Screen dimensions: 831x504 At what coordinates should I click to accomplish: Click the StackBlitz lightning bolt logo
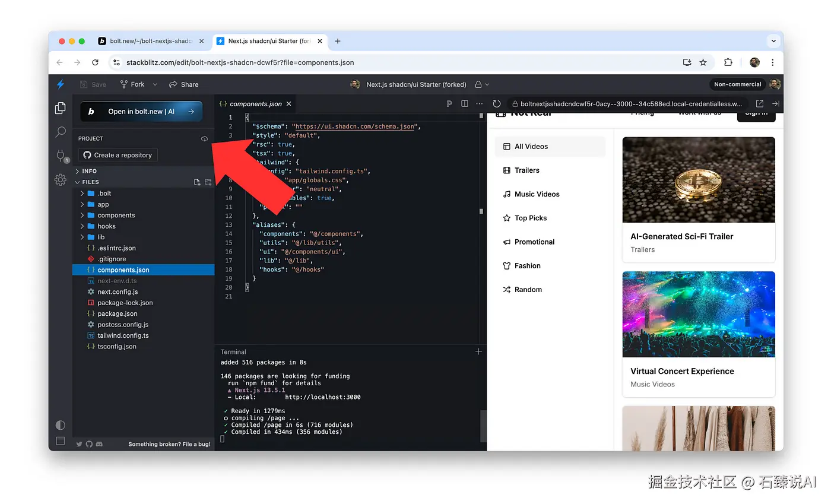click(x=60, y=84)
